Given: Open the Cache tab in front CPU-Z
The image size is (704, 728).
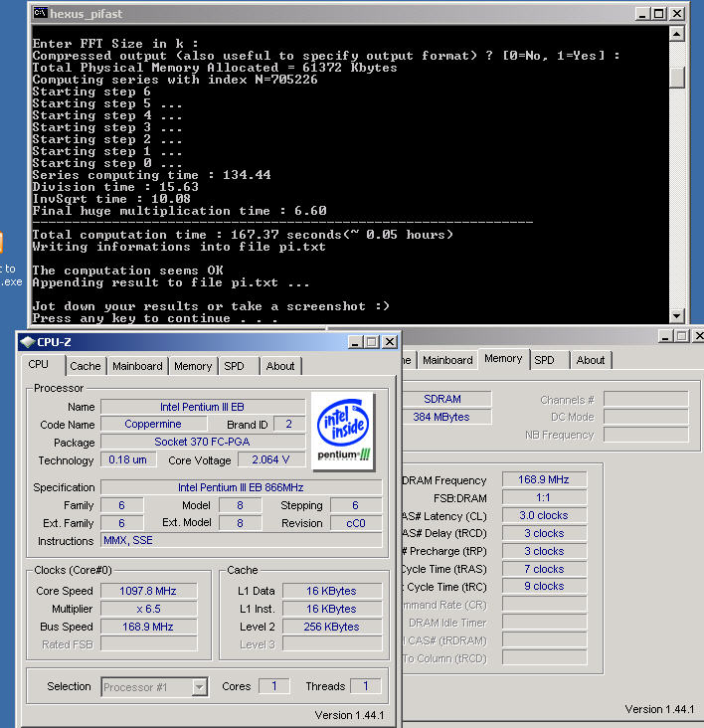Looking at the screenshot, I should coord(86,366).
